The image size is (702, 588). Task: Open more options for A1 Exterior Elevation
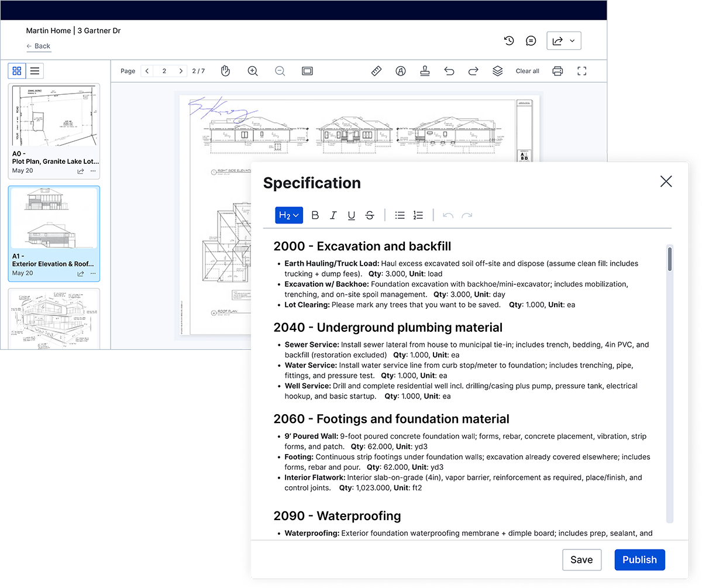click(93, 273)
